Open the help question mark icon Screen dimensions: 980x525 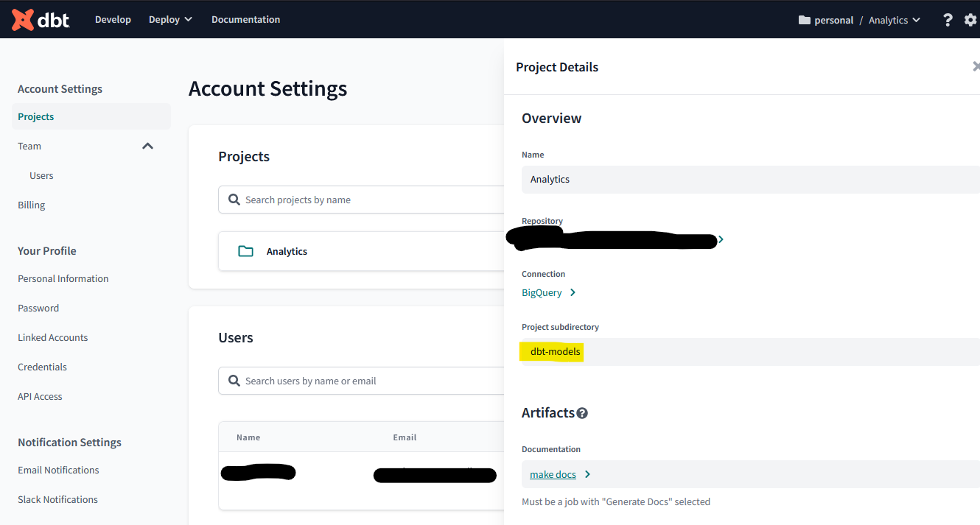pyautogui.click(x=948, y=20)
